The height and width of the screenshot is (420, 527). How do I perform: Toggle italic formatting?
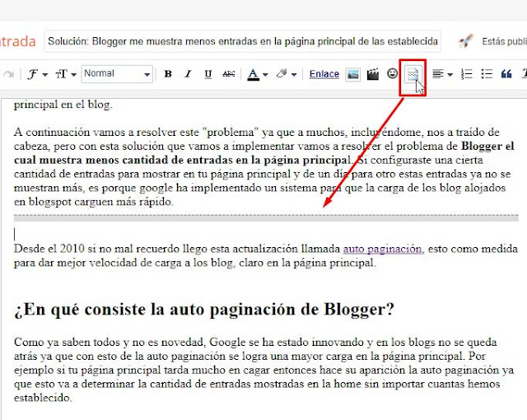(189, 74)
